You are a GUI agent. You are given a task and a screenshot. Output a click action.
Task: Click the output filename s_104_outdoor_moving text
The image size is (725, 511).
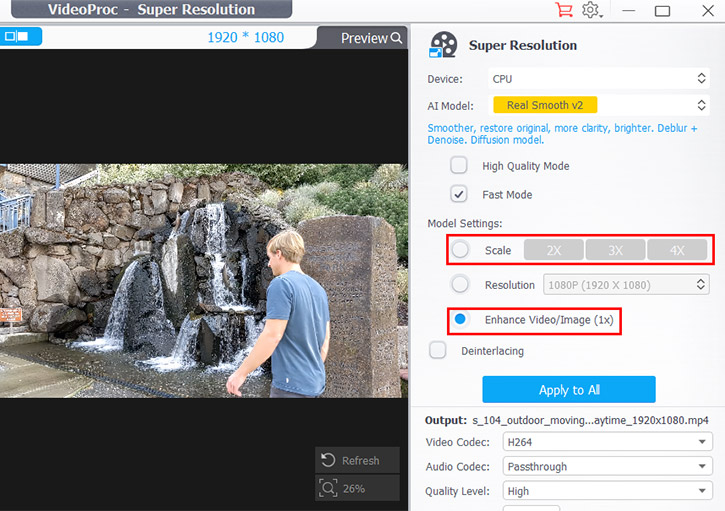click(590, 420)
